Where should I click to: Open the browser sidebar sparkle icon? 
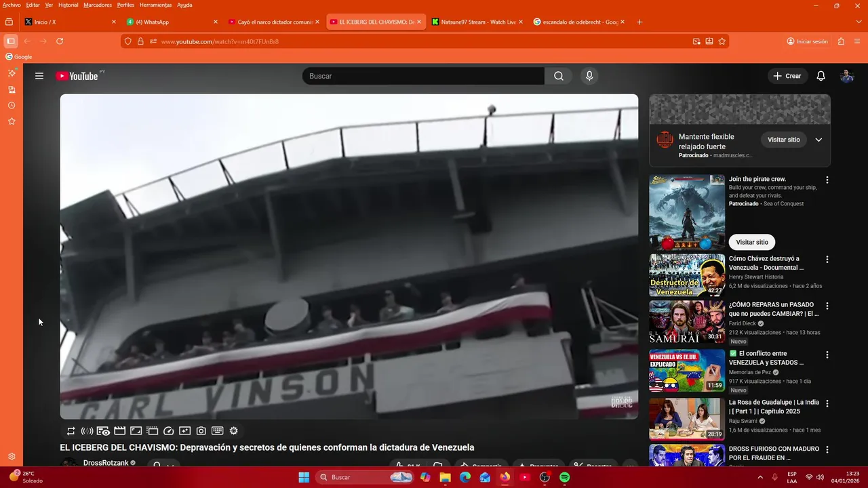tap(12, 73)
